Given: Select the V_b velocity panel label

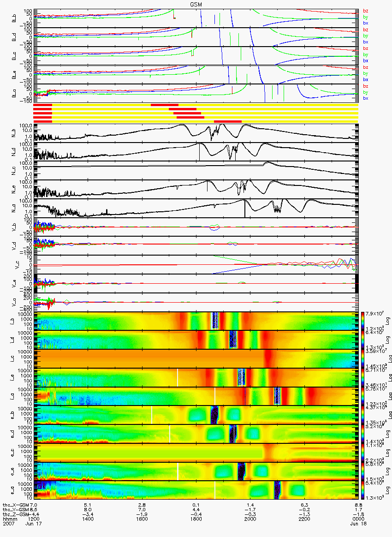Looking at the screenshot, I should point(14,227).
